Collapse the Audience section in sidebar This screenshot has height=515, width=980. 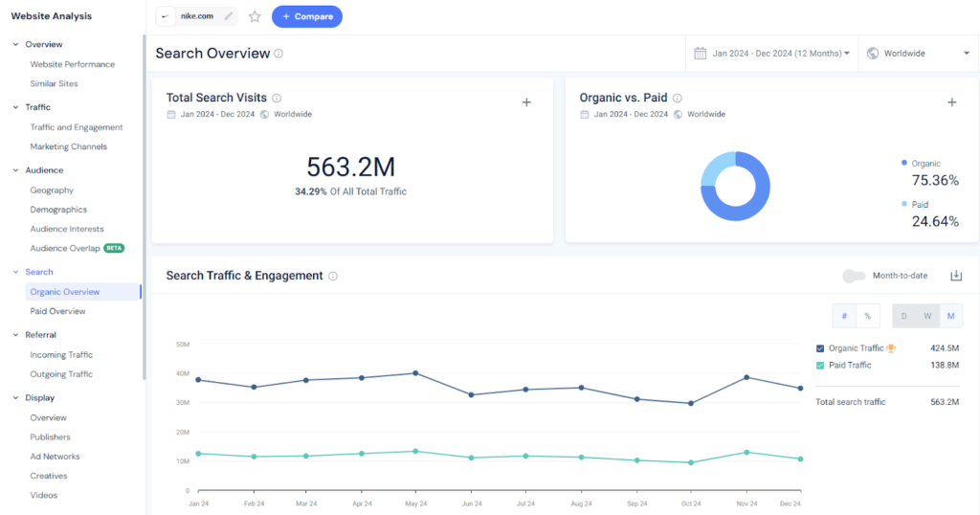(x=15, y=170)
